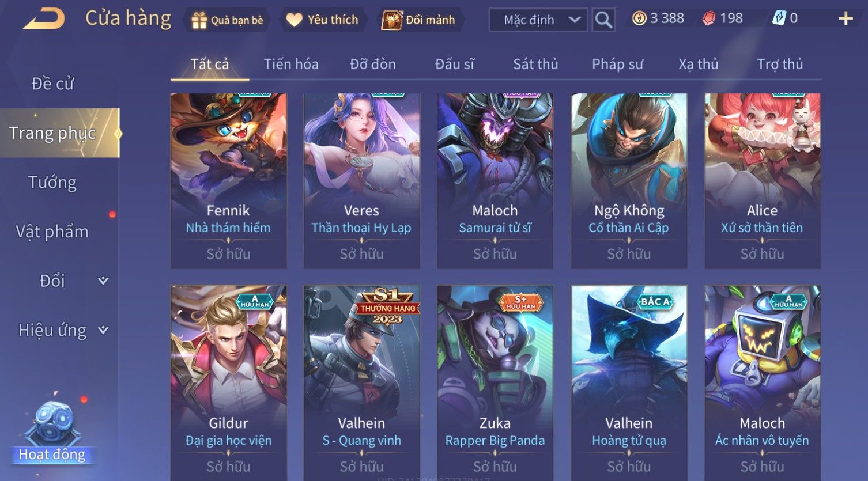
Task: Open Đổi mảnh chest icon
Action: click(x=391, y=20)
